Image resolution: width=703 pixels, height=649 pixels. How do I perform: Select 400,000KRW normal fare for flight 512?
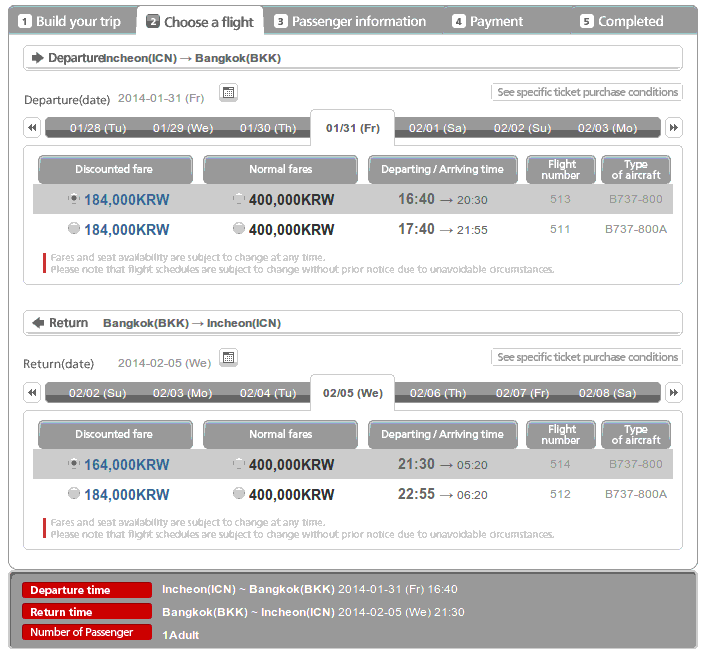coord(239,493)
